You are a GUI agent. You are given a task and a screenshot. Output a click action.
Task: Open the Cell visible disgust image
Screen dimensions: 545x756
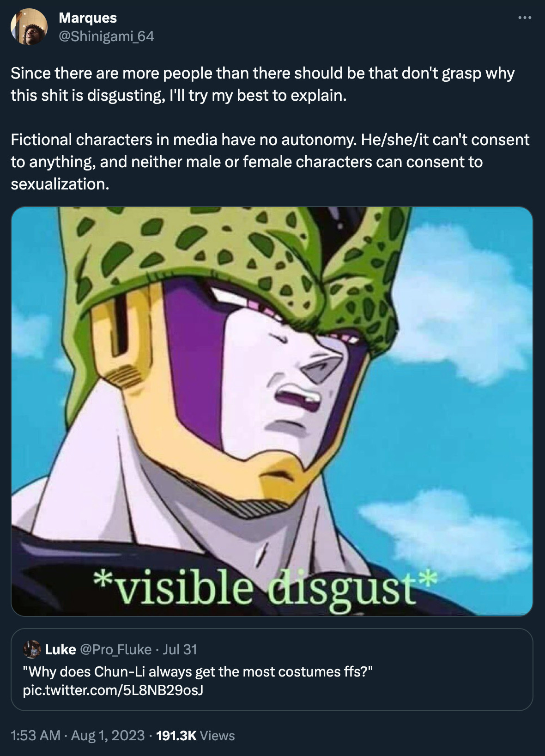click(272, 411)
